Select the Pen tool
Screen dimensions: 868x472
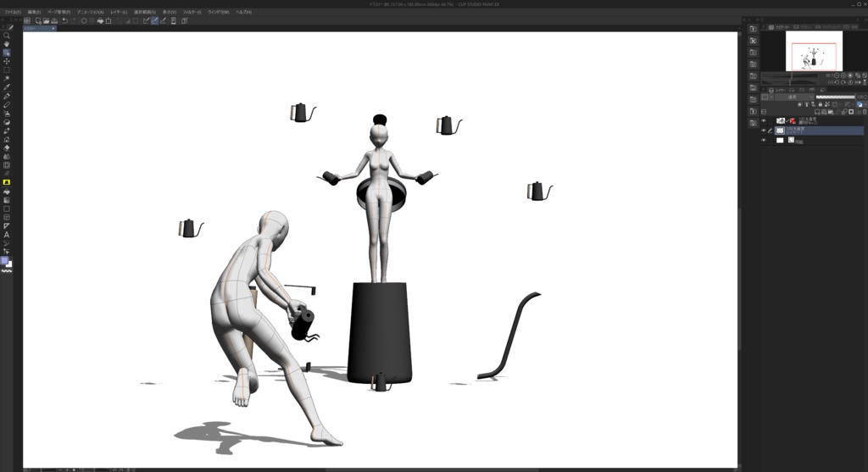[7, 96]
